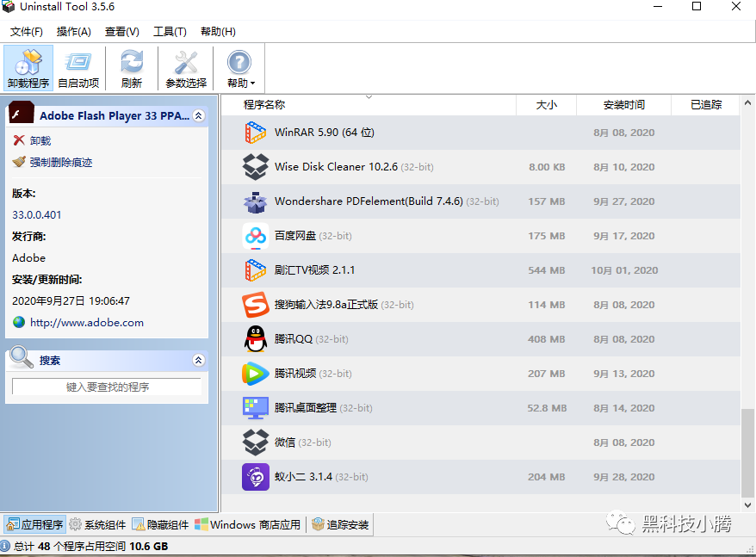Click the 腾讯QQ penguin icon
The image size is (756, 557).
255,339
